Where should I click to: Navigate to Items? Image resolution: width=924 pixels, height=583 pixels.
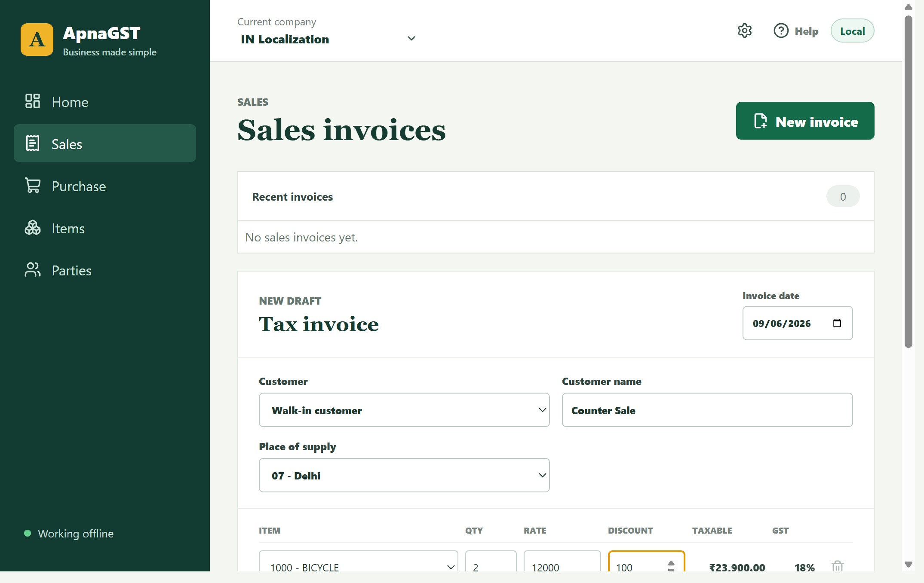point(105,228)
